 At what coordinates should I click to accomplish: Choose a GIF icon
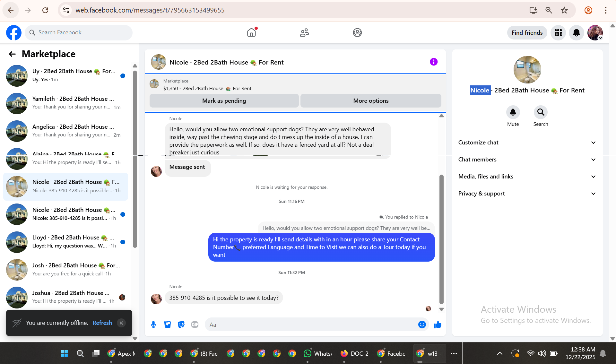coord(195,325)
